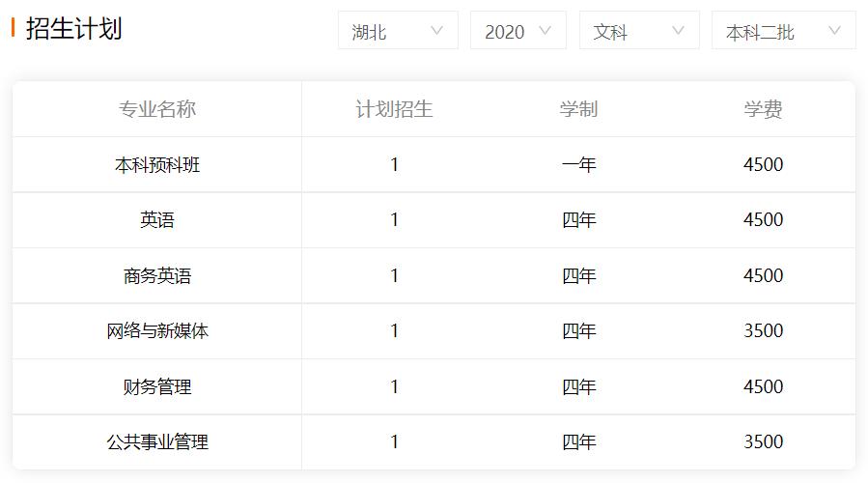Expand the 2020 year dropdown

point(518,31)
